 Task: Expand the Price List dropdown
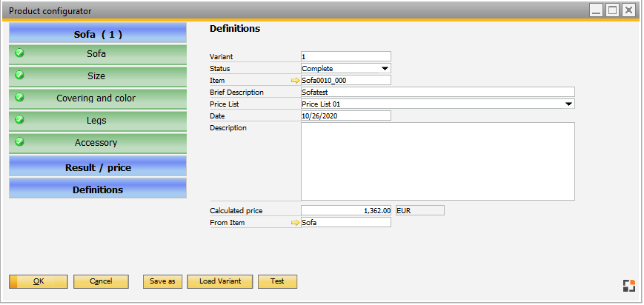(568, 104)
